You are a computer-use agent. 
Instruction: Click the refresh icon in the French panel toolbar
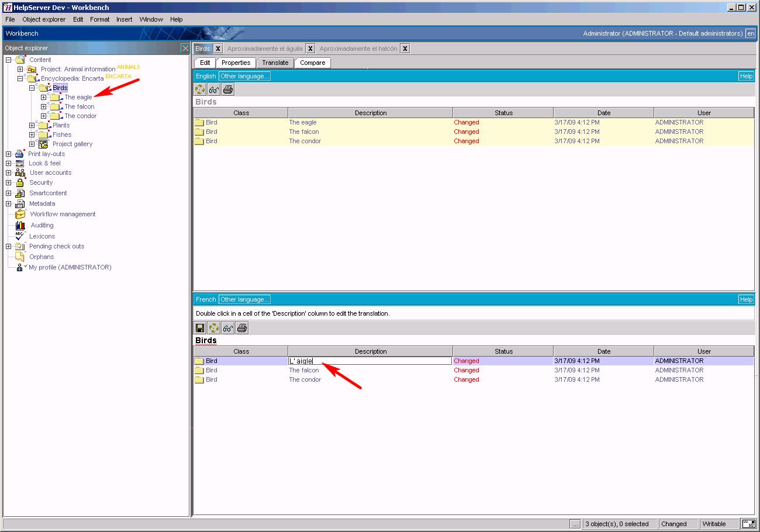tap(214, 327)
